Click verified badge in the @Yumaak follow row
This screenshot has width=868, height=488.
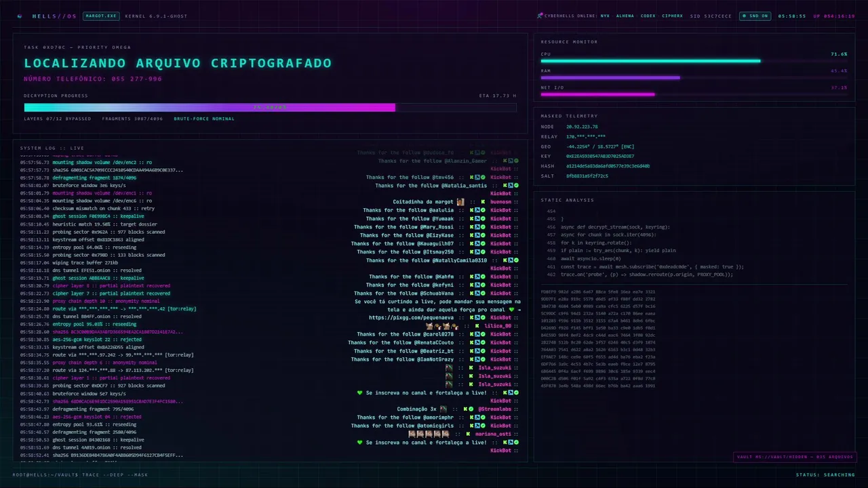[483, 218]
